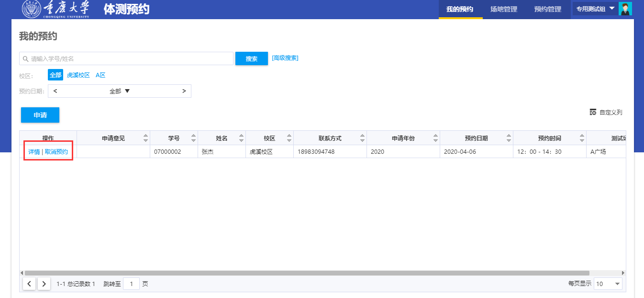Filter by 虎溪校区 campus
The height and width of the screenshot is (298, 644).
point(78,75)
